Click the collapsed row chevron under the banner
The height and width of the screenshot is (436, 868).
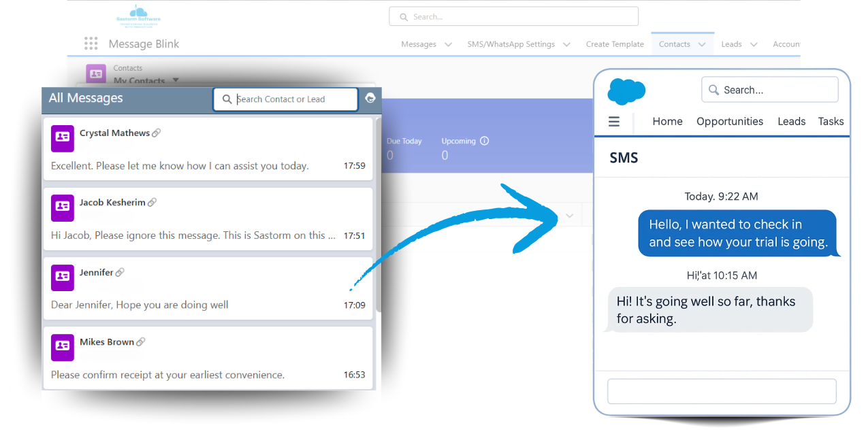point(569,215)
